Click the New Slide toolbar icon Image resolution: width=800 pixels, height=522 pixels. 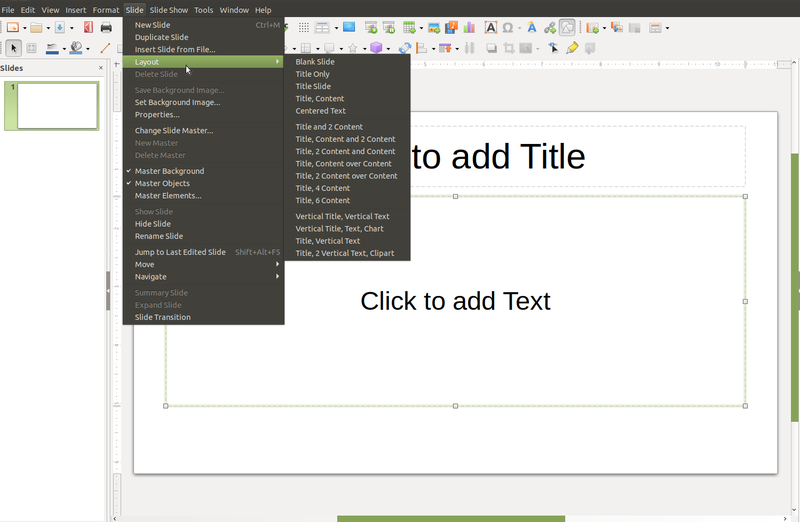click(592, 28)
